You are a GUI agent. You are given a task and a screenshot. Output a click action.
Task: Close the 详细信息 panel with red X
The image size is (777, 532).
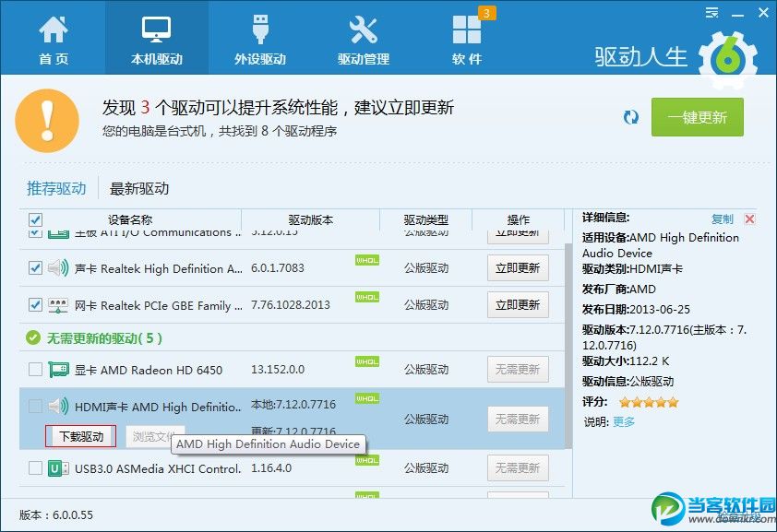[749, 219]
